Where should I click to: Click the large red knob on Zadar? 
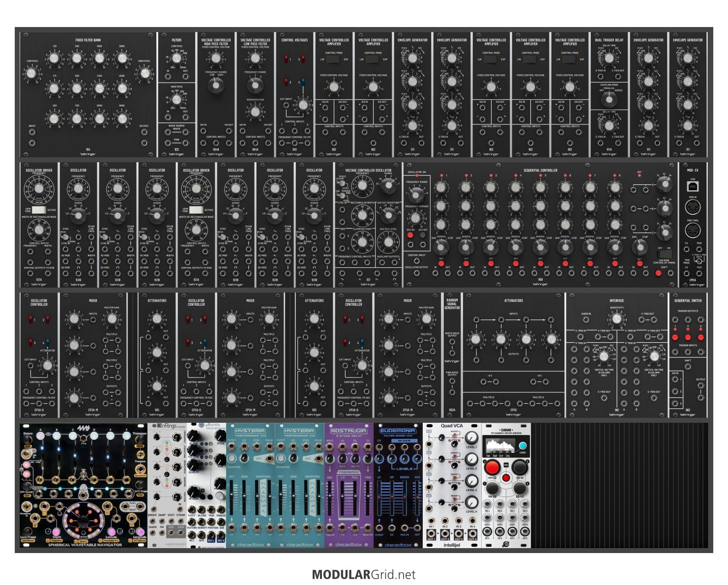point(492,468)
